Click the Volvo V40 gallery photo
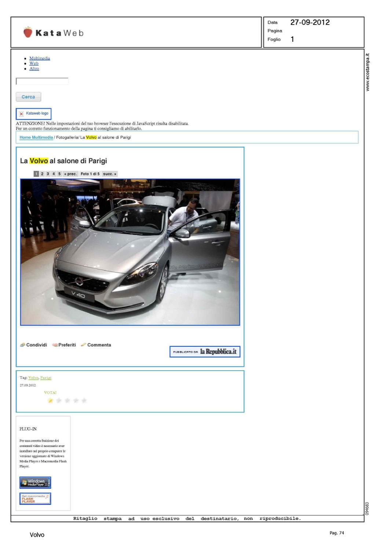 [130, 252]
